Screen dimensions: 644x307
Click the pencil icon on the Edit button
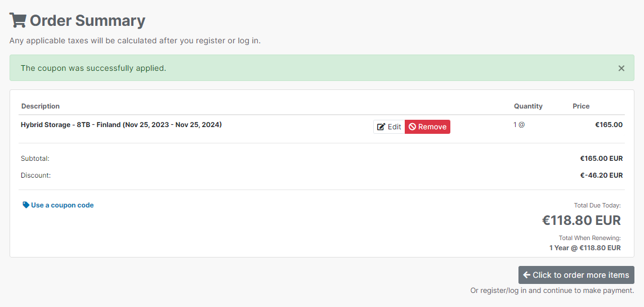(x=381, y=127)
